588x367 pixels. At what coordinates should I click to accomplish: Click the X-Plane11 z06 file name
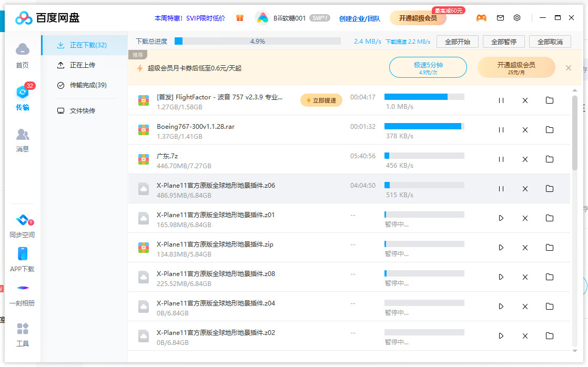[216, 185]
